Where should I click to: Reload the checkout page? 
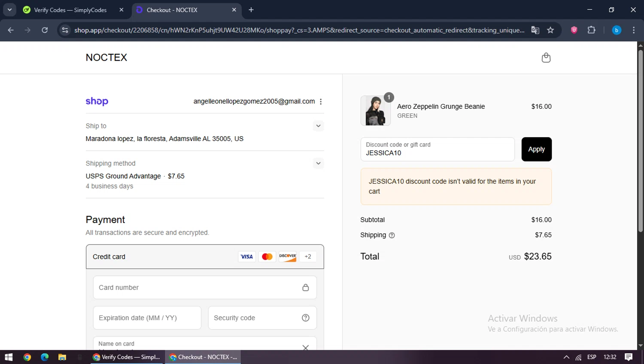[45, 30]
